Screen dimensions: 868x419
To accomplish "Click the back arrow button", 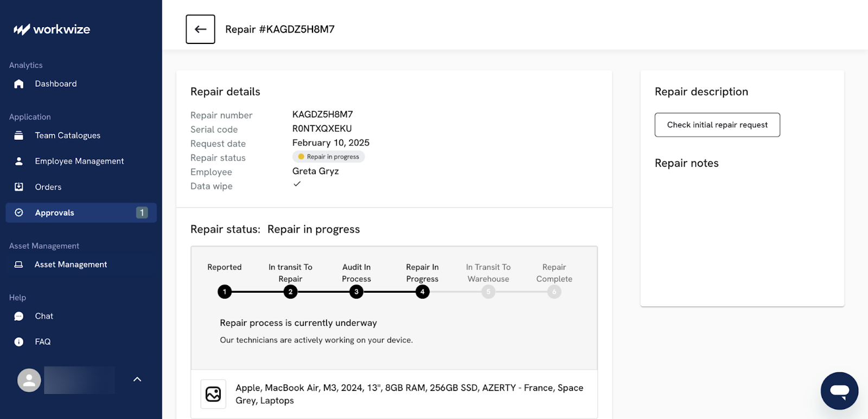I will (x=200, y=29).
